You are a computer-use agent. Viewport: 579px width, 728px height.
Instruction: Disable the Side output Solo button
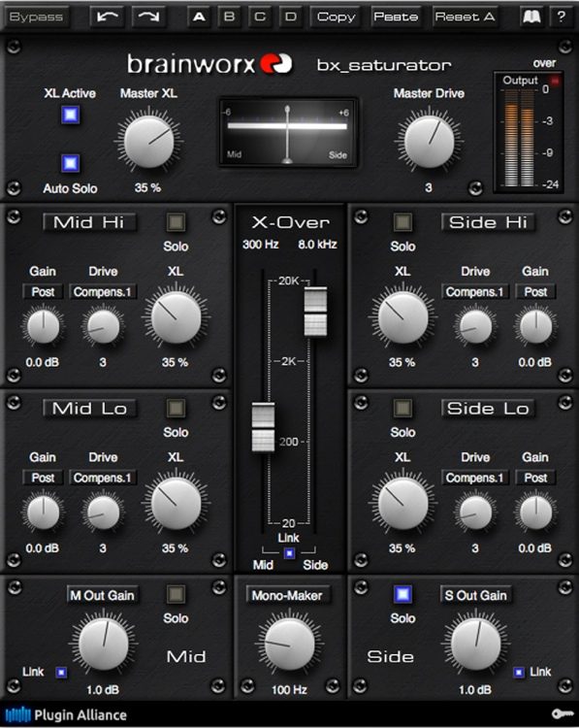pos(402,594)
